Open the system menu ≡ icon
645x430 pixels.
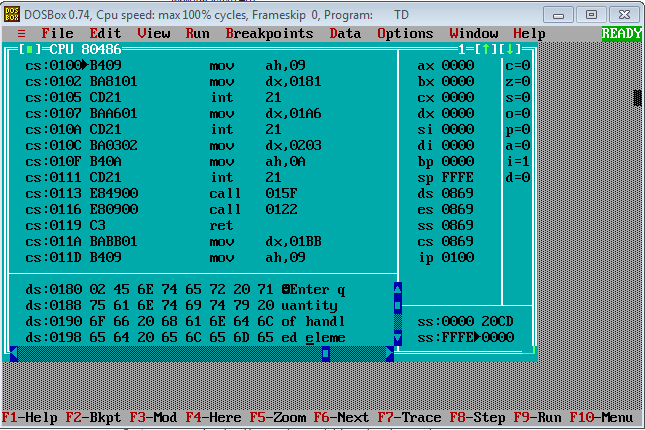click(21, 33)
